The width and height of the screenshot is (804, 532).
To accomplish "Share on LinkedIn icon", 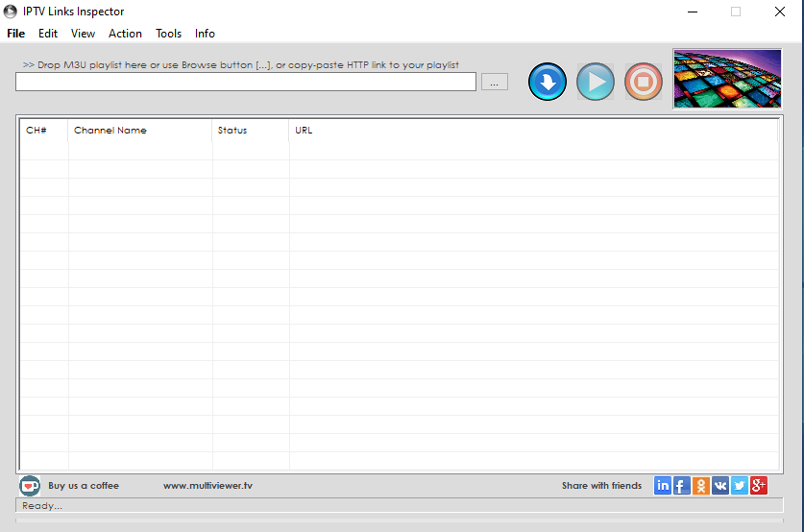I will pos(663,485).
